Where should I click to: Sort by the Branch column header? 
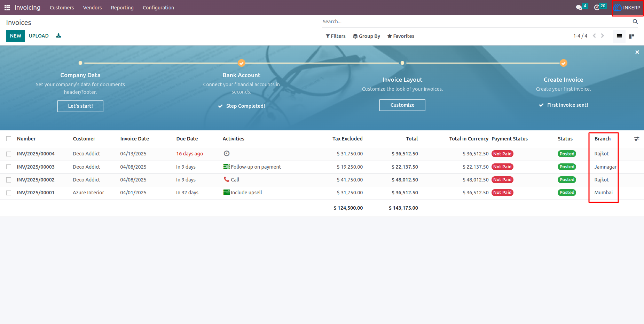[x=603, y=139]
